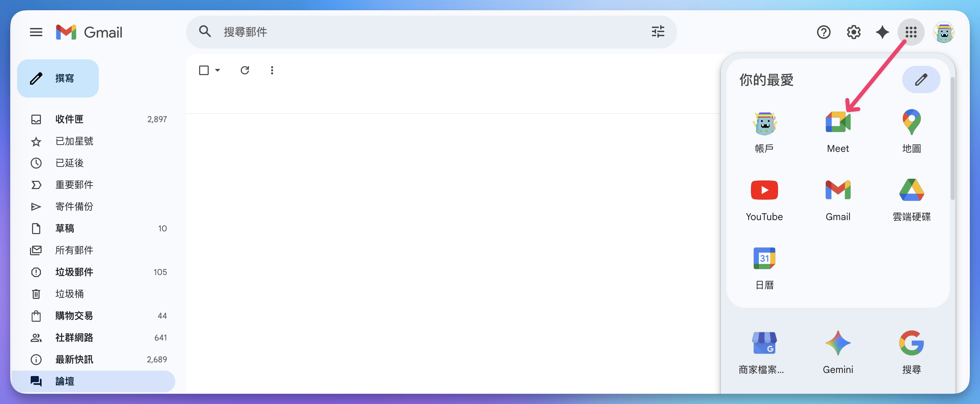The height and width of the screenshot is (404, 980).
Task: Open Google Maps from apps panel
Action: [x=911, y=122]
